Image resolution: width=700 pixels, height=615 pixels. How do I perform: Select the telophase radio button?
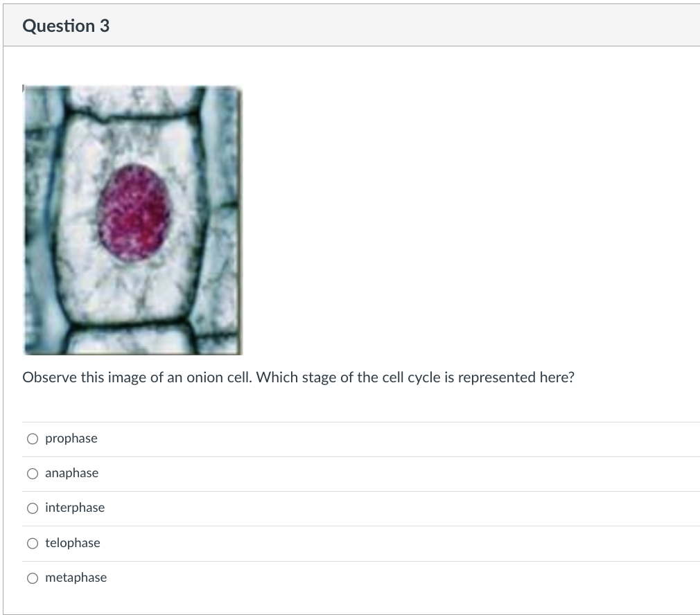[x=32, y=543]
